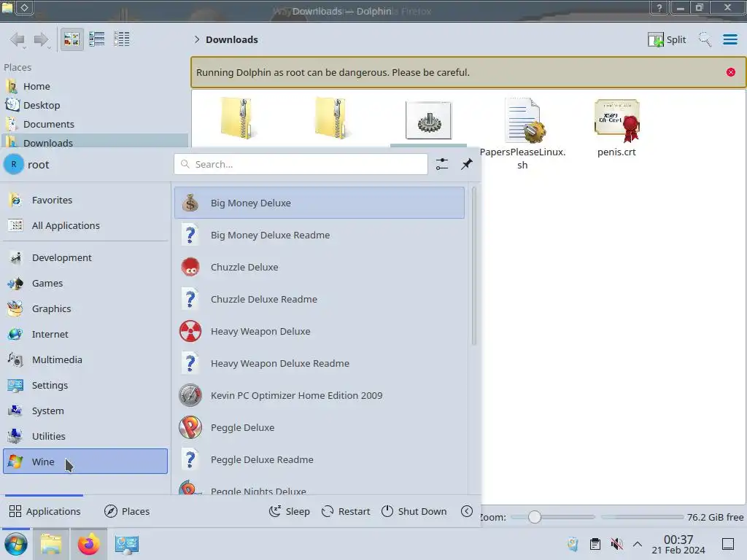Open Dolphin's hamburger menu
The width and height of the screenshot is (747, 560).
(729, 39)
